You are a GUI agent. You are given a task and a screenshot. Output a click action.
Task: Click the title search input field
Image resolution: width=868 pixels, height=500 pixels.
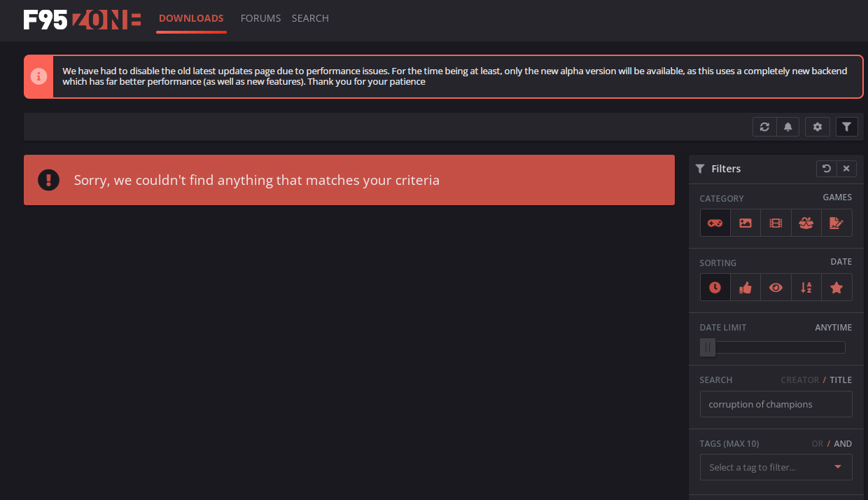(776, 404)
